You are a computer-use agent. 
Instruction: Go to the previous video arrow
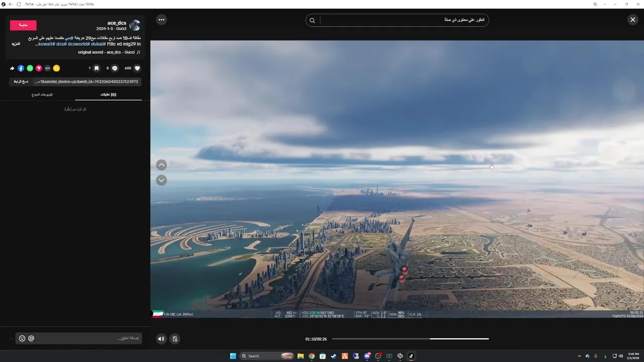(161, 165)
